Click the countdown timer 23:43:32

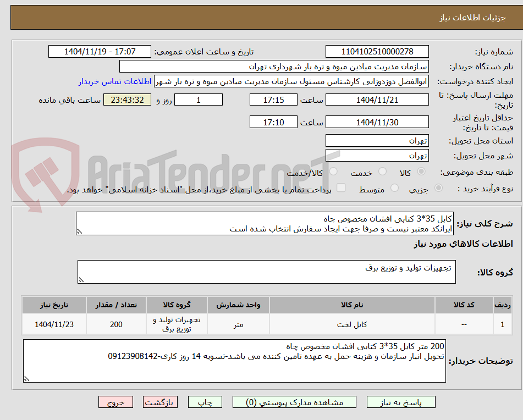[127, 100]
